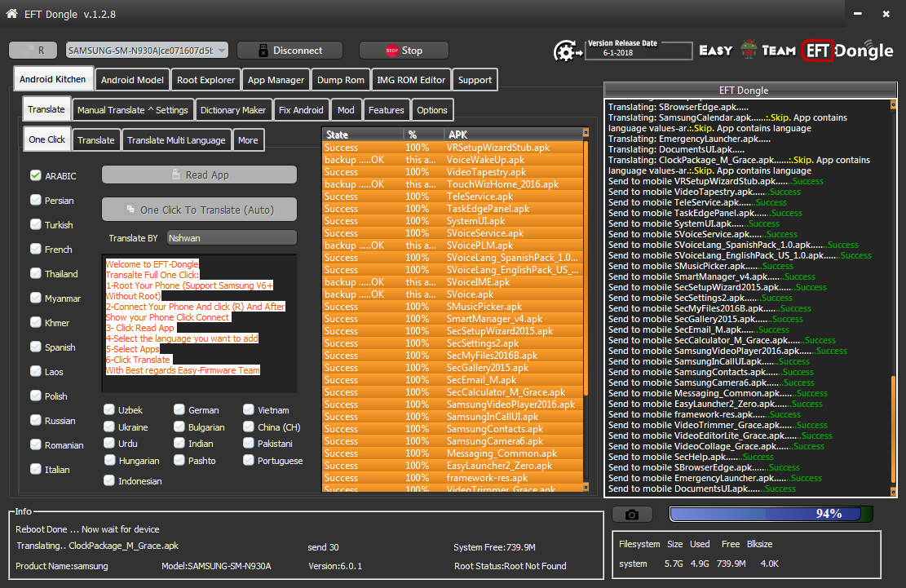Image resolution: width=906 pixels, height=588 pixels.
Task: Select the Fix Android tab
Action: (300, 110)
